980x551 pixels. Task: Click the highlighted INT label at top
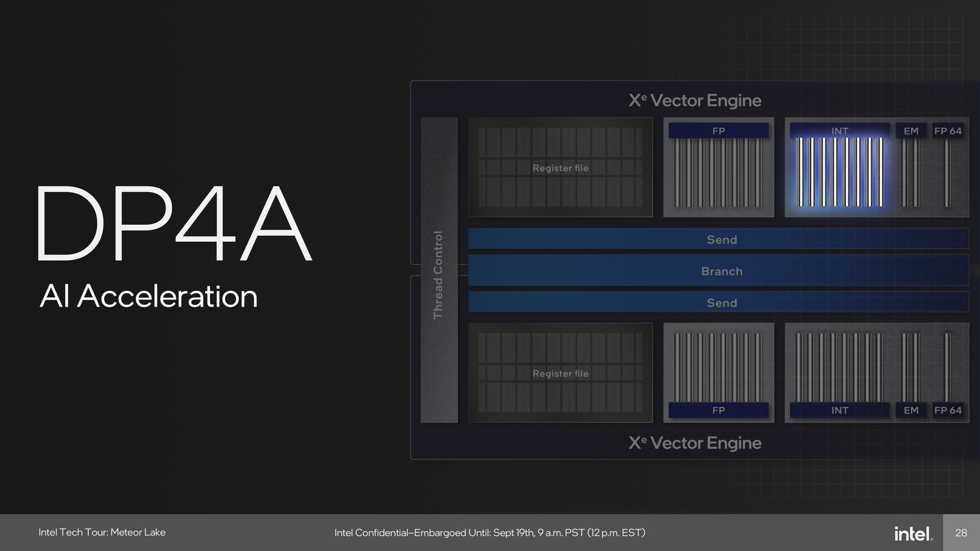[x=840, y=131]
